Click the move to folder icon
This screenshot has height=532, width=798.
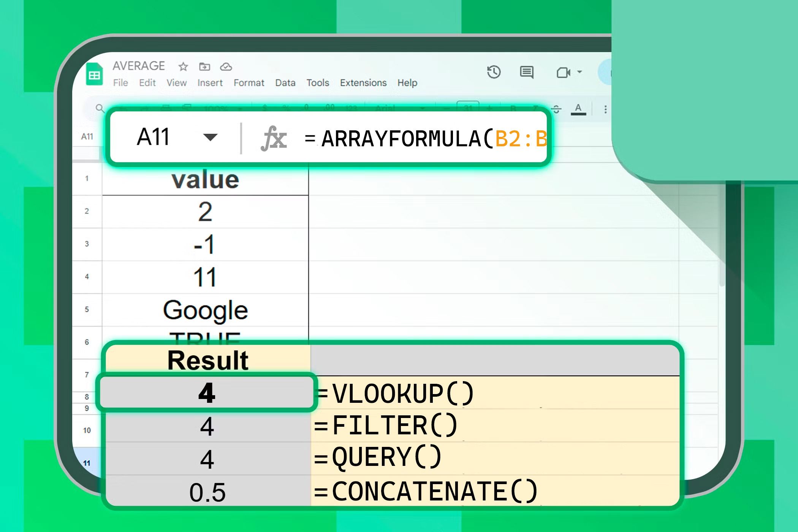tap(204, 67)
